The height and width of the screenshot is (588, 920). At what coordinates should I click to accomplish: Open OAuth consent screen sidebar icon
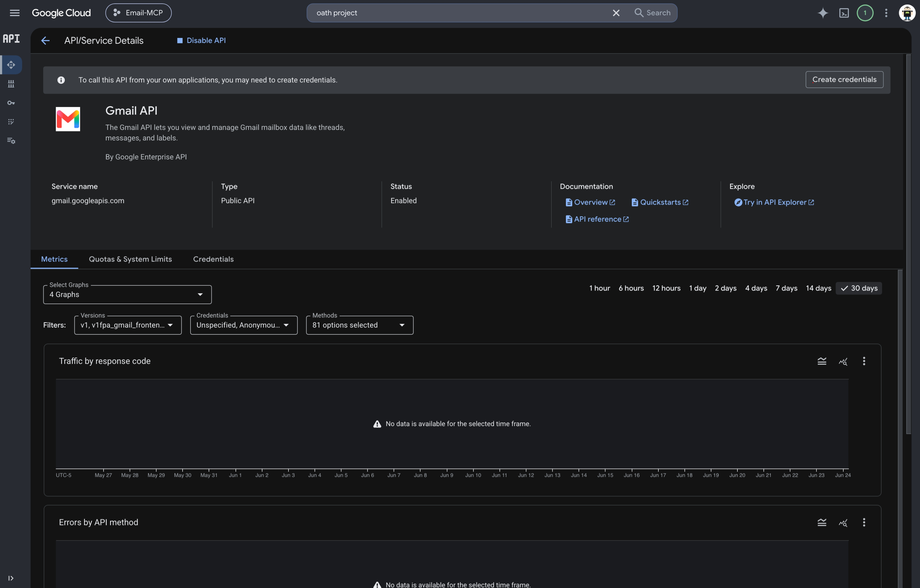11,121
